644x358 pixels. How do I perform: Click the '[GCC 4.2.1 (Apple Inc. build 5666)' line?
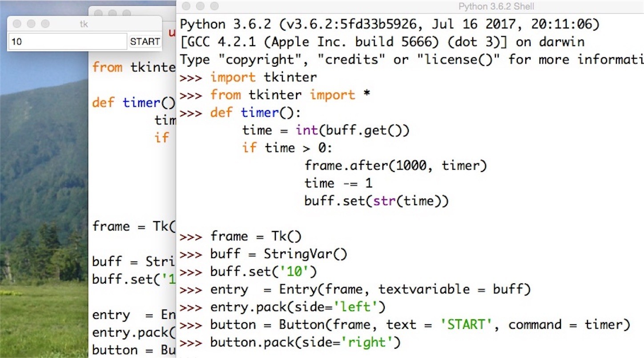382,42
